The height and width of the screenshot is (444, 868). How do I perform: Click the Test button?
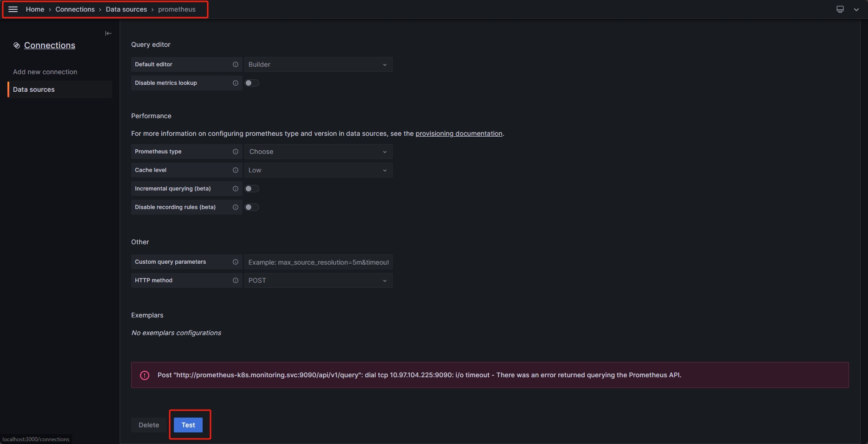coord(188,425)
